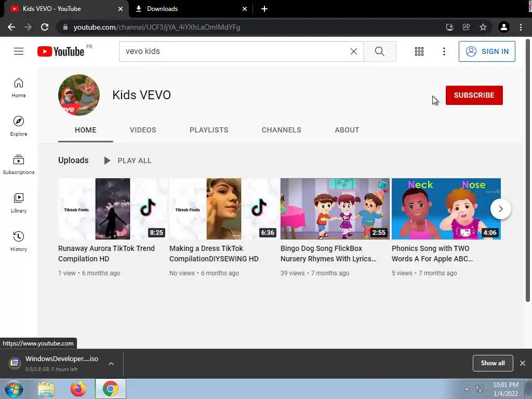Close the downloads bar
Screen dimensions: 532x399
523,363
